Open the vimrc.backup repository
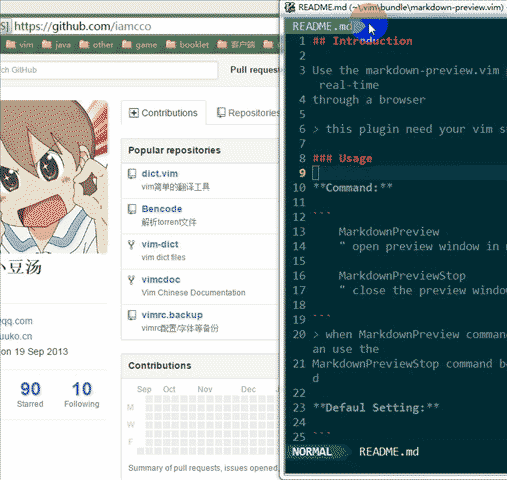The image size is (507, 480). 172,315
